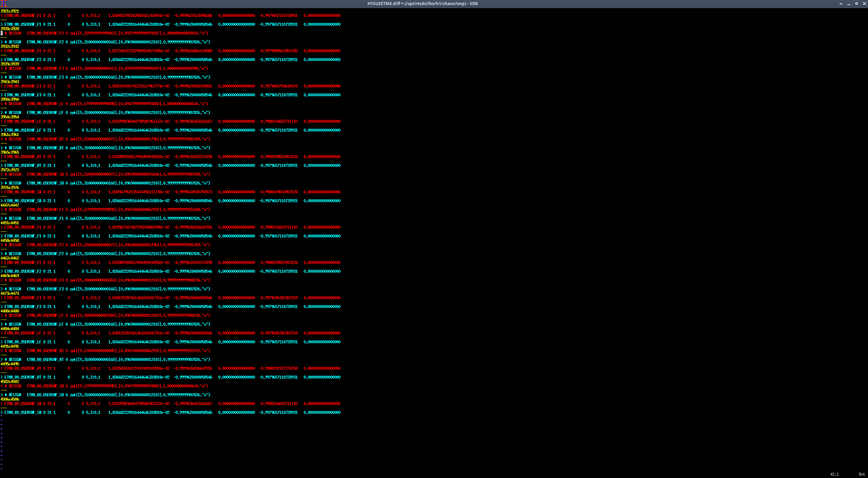Click hunk header '4491c4491'
This screenshot has height=478, width=868.
[10, 346]
